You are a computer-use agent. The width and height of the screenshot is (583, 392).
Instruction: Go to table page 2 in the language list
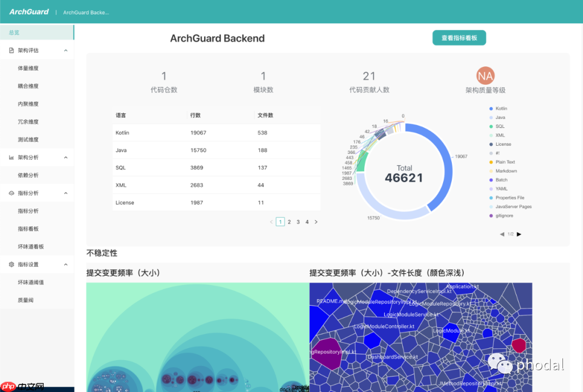pos(289,221)
